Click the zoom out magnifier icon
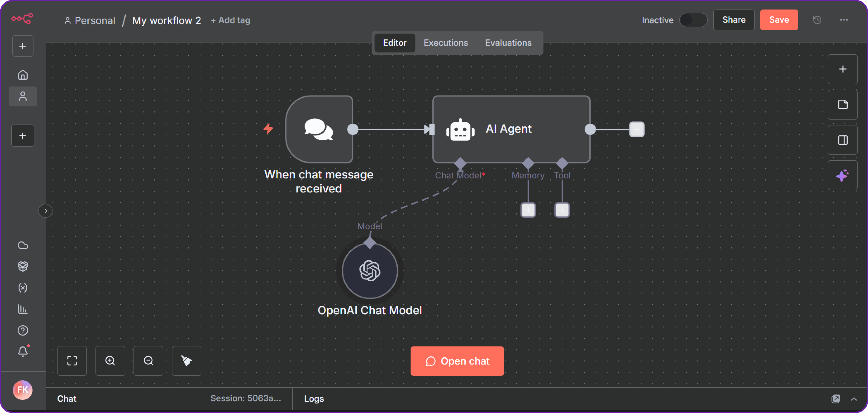 point(148,361)
